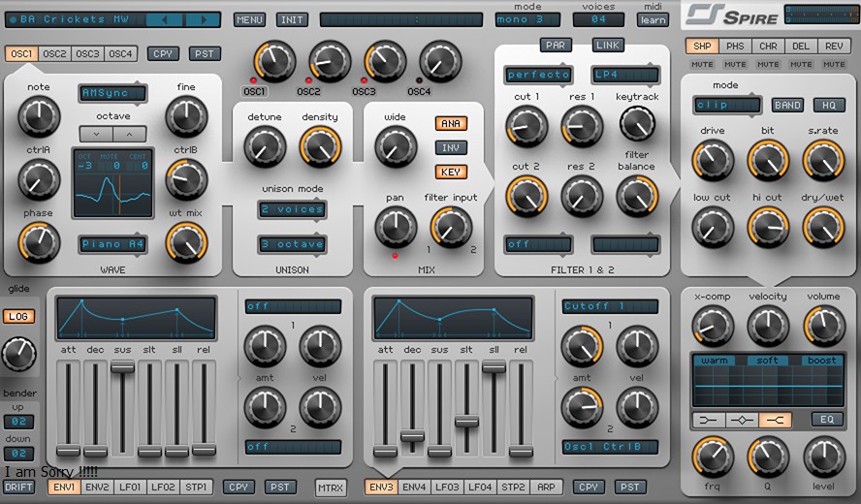Load the next preset with the right arrow
Screen dimensions: 861x504
203,19
